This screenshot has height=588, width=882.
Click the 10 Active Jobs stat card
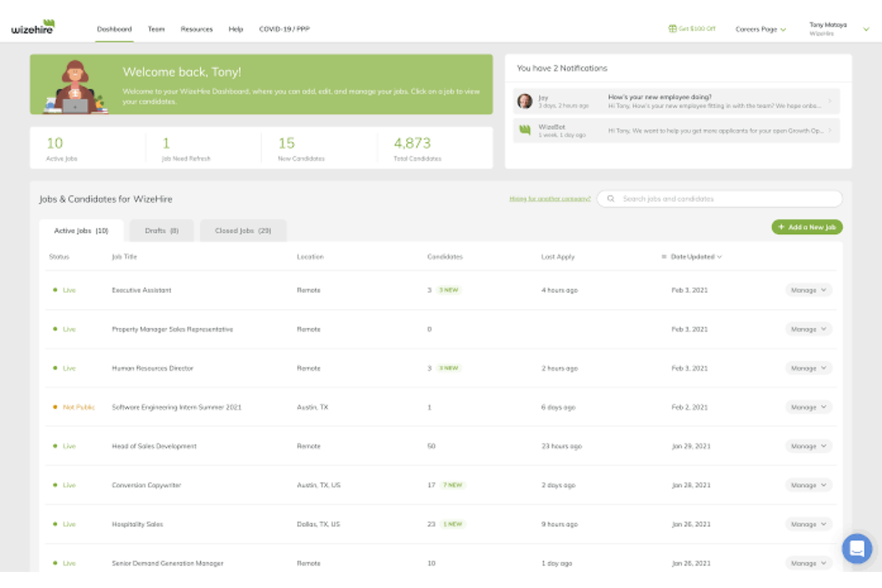tap(62, 148)
